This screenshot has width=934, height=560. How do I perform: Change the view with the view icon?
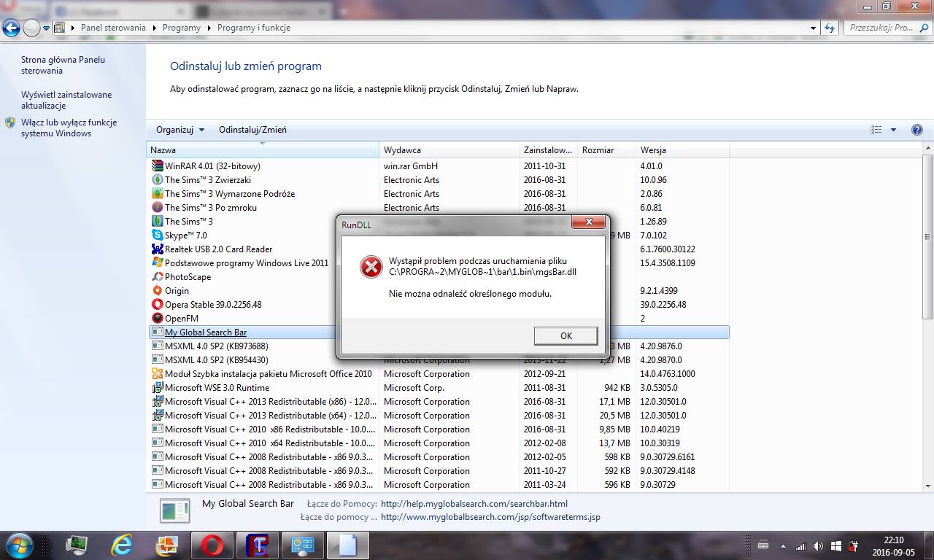coord(876,130)
